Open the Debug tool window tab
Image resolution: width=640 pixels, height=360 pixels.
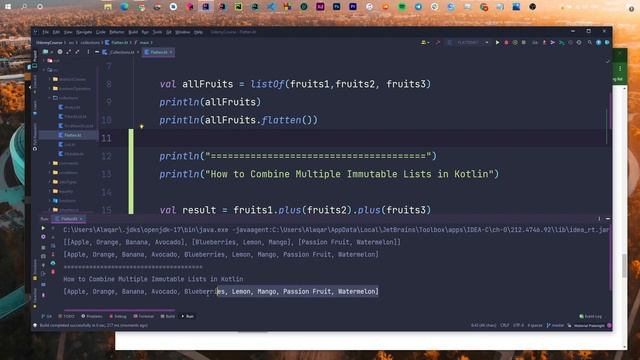tap(118, 316)
